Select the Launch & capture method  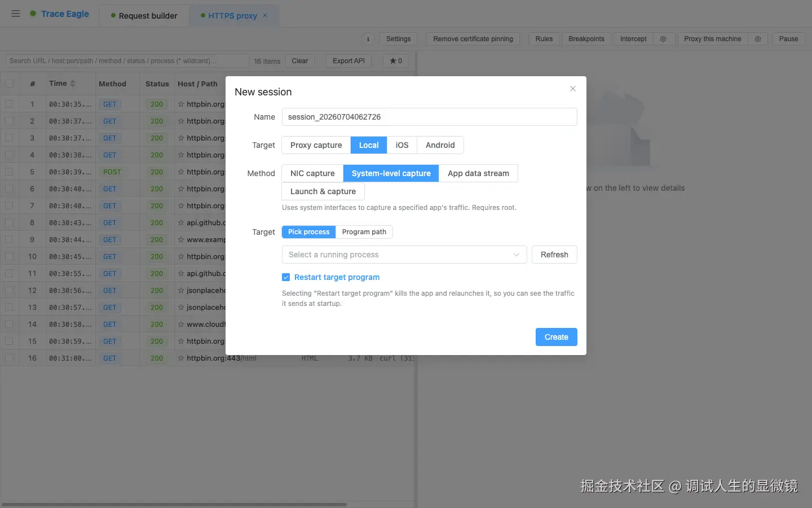[x=323, y=191]
